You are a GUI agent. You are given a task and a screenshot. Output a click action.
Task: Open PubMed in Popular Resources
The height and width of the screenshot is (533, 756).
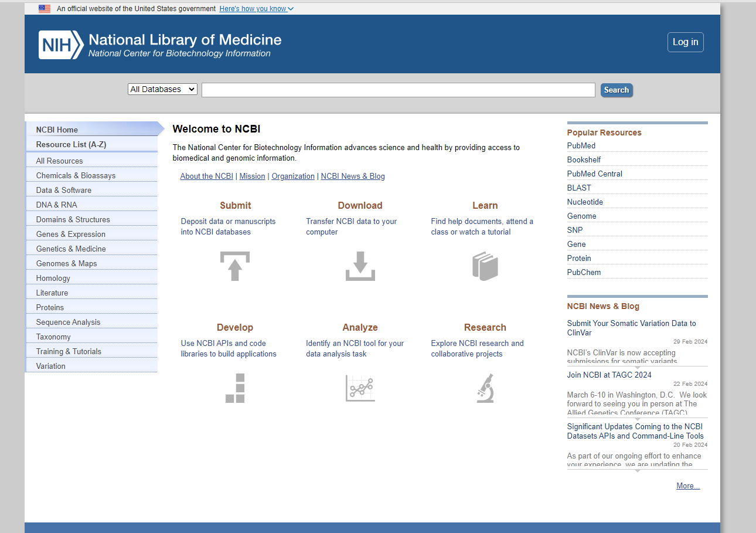(581, 145)
